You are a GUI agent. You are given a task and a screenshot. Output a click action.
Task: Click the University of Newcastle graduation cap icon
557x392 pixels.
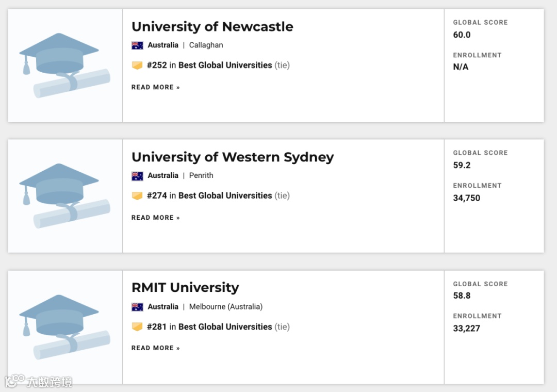click(x=64, y=65)
